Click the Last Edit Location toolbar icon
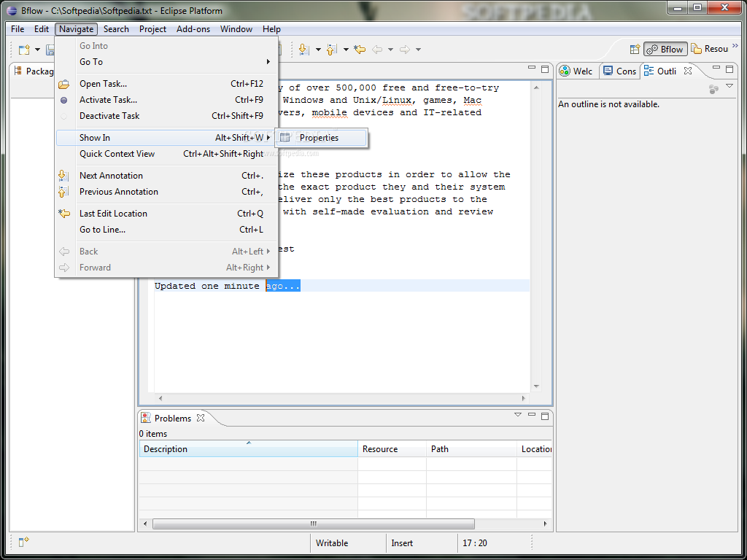747x560 pixels. (x=360, y=49)
